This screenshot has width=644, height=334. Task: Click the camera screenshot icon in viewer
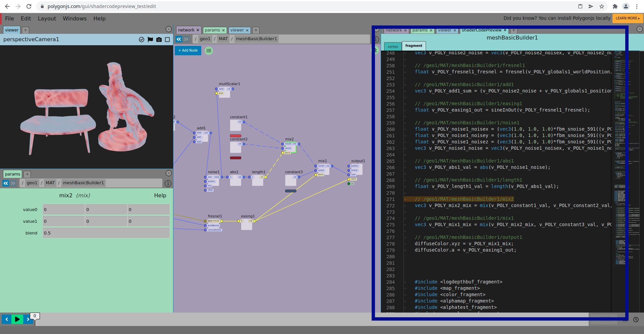pos(159,40)
